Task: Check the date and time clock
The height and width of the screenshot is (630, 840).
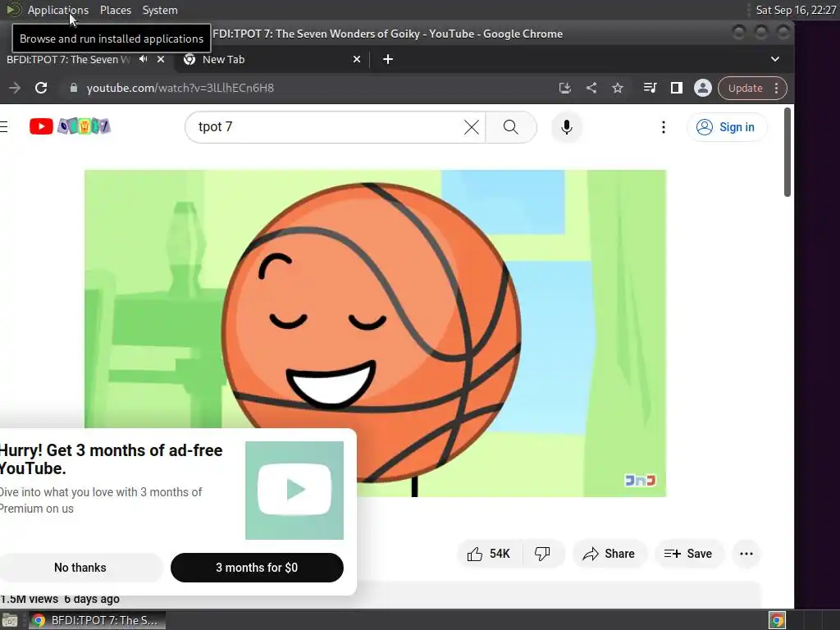Action: 796,10
